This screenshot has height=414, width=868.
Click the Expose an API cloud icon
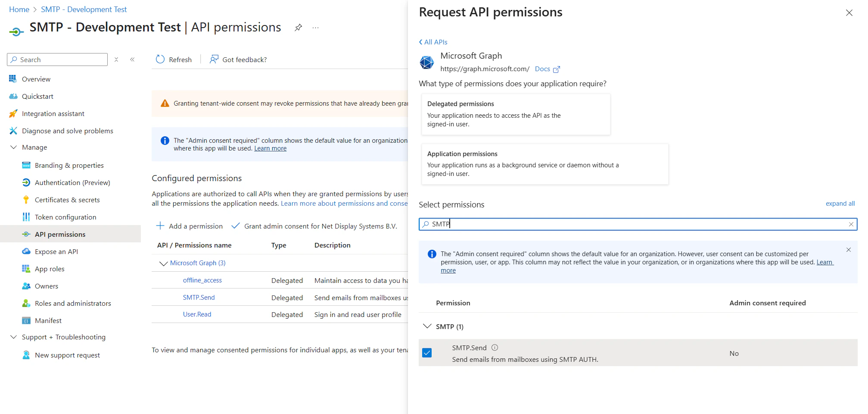coord(26,251)
